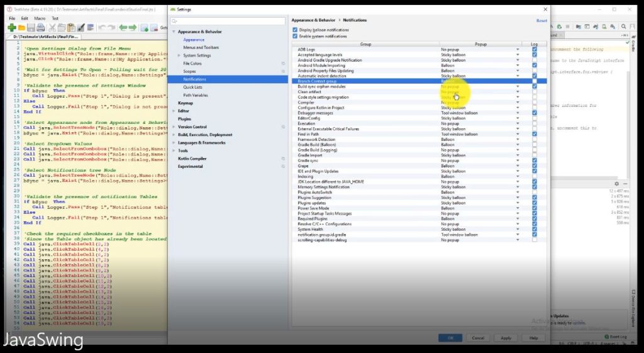
Task: Toggle Log checkbox for ADB Logs row
Action: tap(535, 49)
